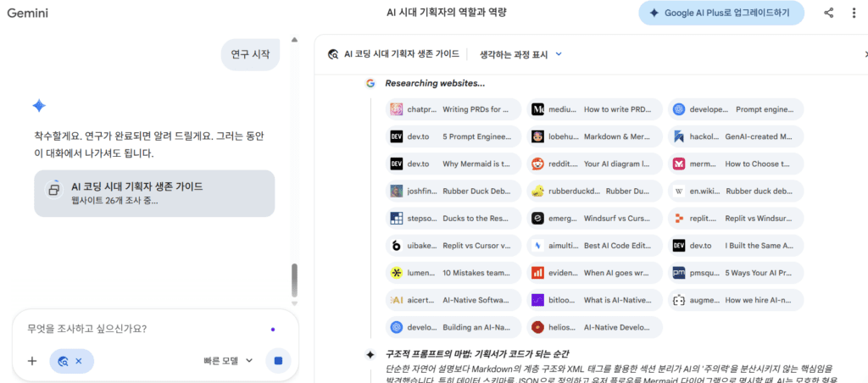This screenshot has width=868, height=383.
Task: Open pmsqu 5 Ways Your AI Pr chip
Action: click(x=736, y=272)
